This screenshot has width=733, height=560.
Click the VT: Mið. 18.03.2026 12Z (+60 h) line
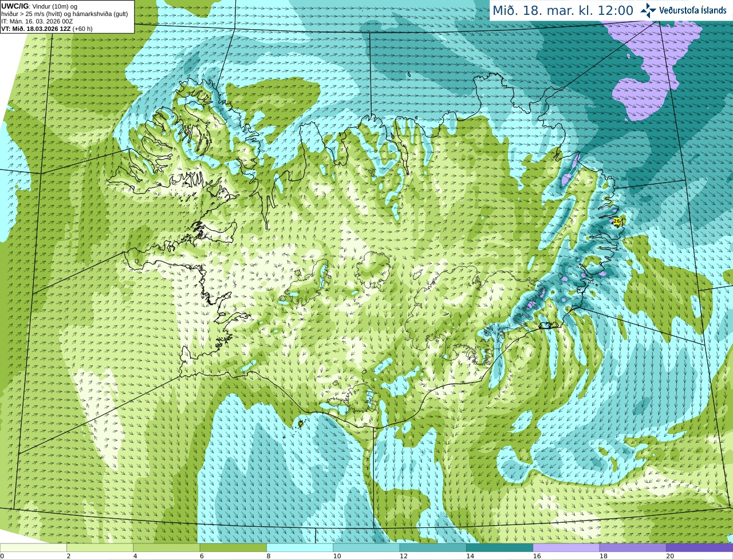coord(47,29)
